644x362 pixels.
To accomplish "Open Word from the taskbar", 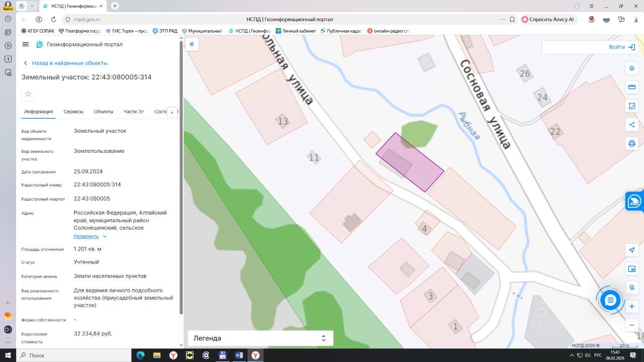I will 239,355.
